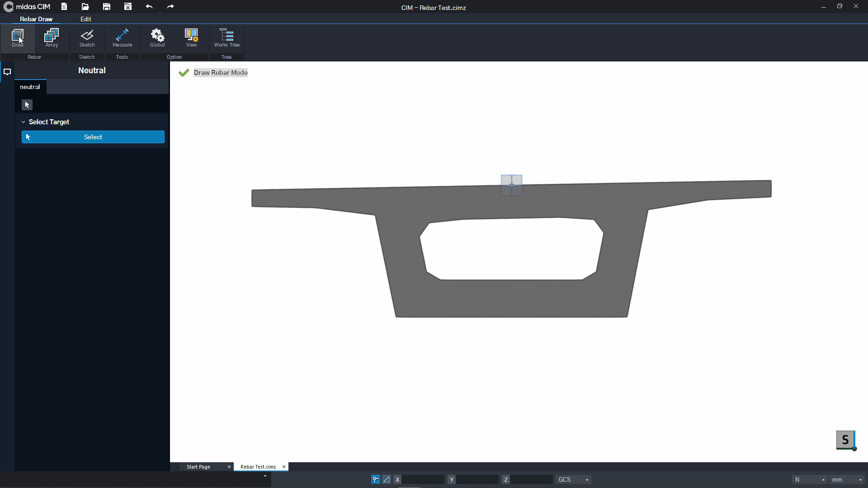868x488 pixels.
Task: Click the Y coordinate input field
Action: pyautogui.click(x=477, y=479)
